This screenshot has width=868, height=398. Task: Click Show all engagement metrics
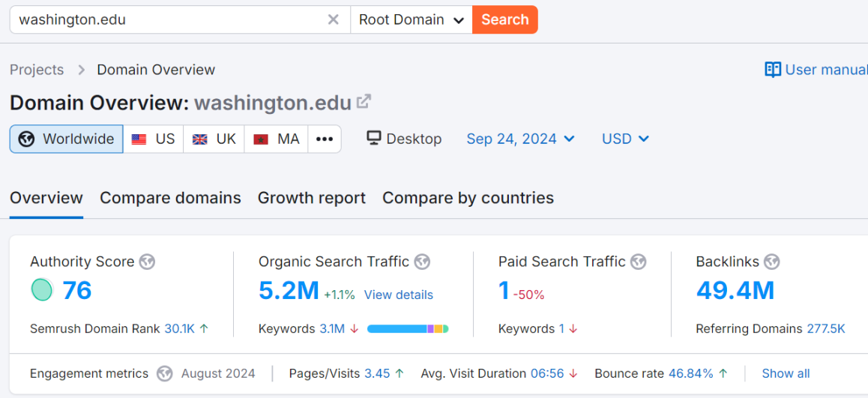tap(786, 374)
